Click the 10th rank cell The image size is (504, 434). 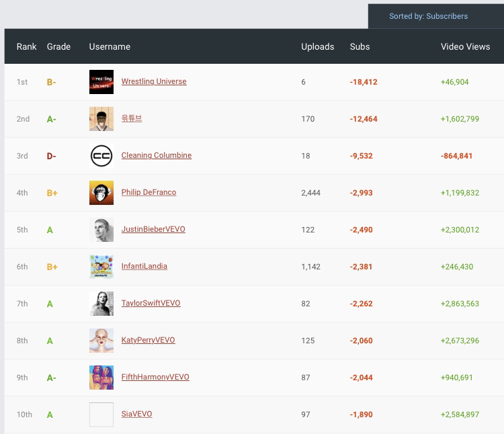tap(24, 415)
